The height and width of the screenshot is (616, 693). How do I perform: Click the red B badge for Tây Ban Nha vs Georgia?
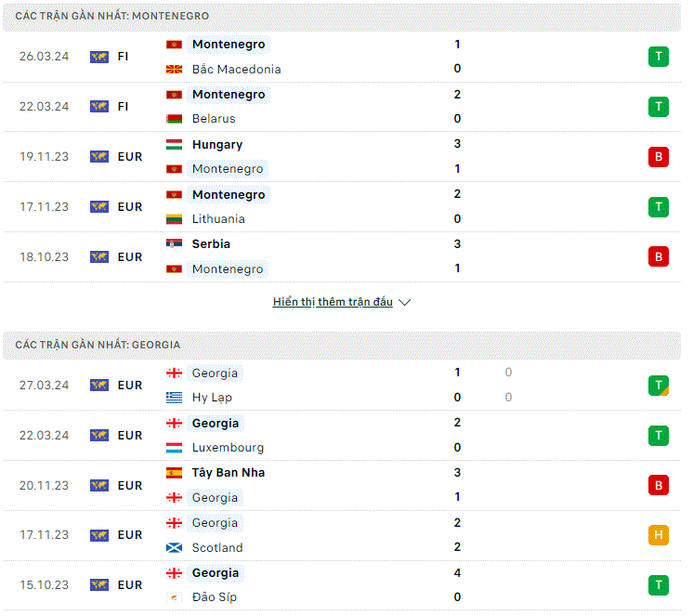[x=658, y=485]
